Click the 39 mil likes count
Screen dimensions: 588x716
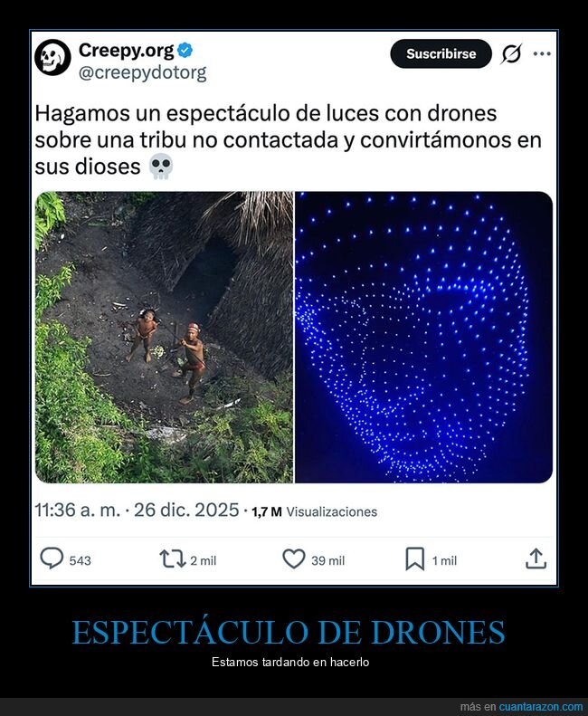click(327, 560)
